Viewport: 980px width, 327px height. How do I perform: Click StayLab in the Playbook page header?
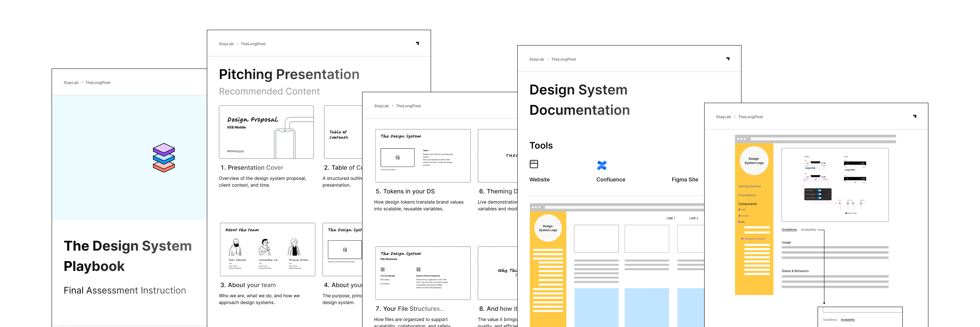tap(71, 83)
